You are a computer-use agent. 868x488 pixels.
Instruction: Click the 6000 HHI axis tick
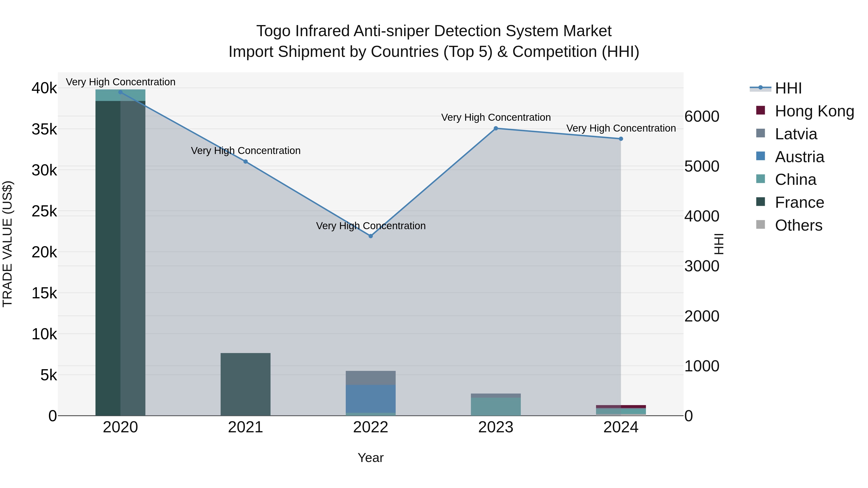pyautogui.click(x=702, y=117)
